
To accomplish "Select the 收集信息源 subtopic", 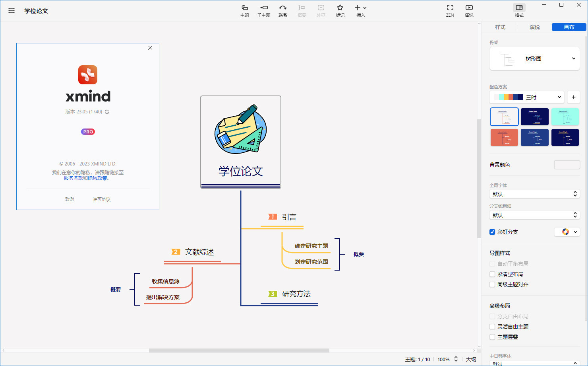I will click(166, 281).
